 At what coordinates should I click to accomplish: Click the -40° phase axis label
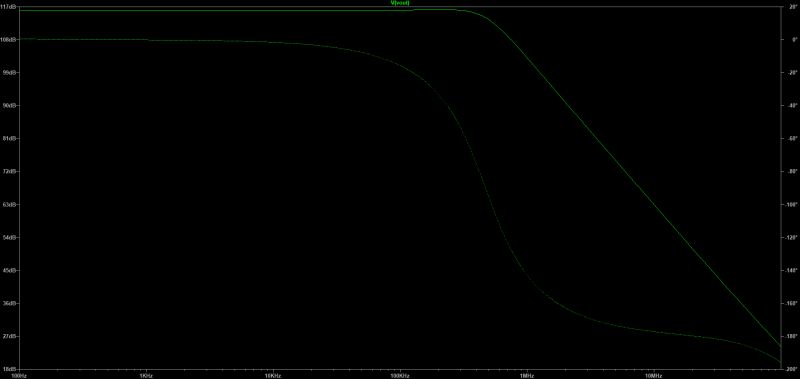pos(793,106)
